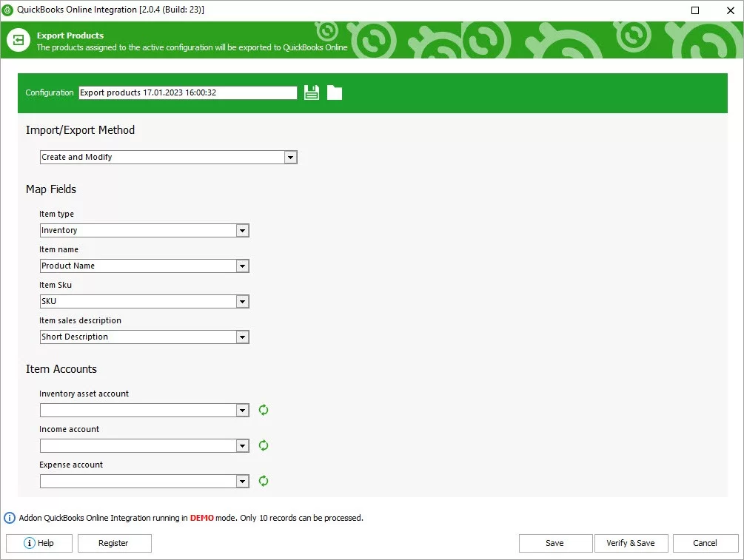
Task: Save the current configuration with the floppy disk icon
Action: pyautogui.click(x=311, y=92)
